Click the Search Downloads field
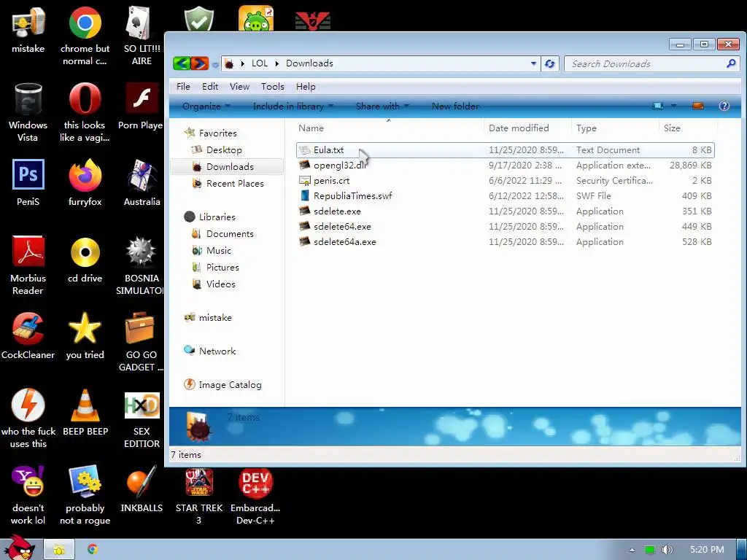747x560 pixels. [652, 64]
